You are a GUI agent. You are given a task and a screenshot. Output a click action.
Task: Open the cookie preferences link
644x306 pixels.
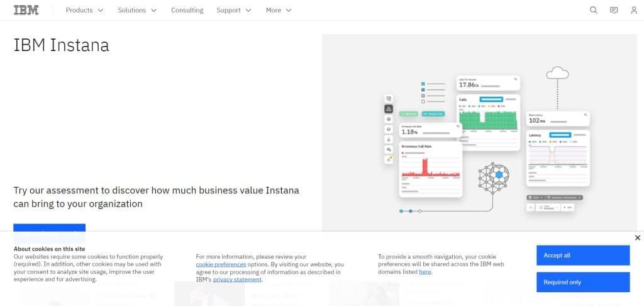pyautogui.click(x=221, y=264)
